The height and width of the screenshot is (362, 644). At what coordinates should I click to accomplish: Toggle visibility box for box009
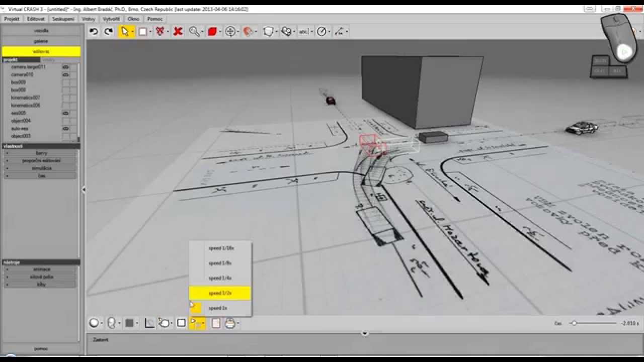click(x=65, y=82)
